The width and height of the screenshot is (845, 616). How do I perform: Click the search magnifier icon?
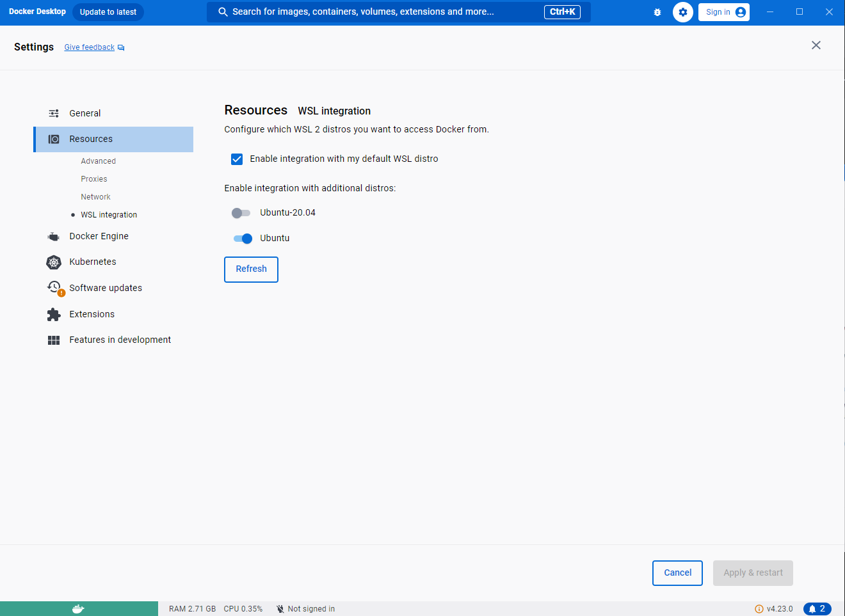pyautogui.click(x=223, y=12)
